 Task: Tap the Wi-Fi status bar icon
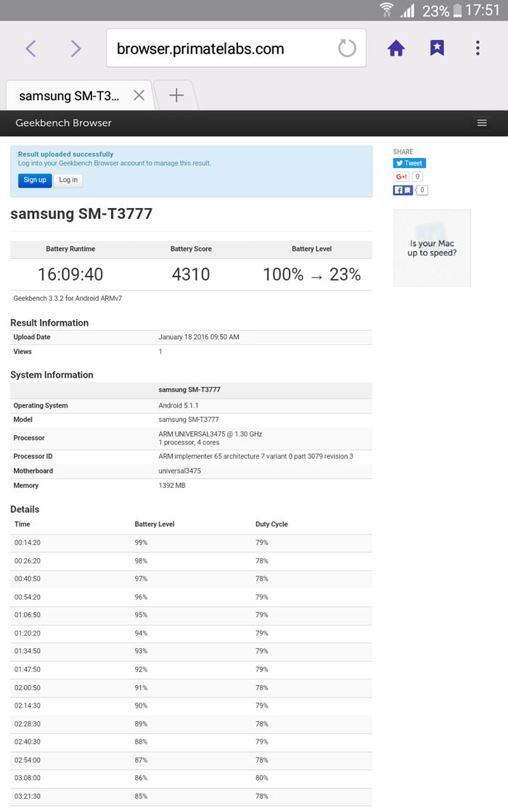tap(387, 10)
